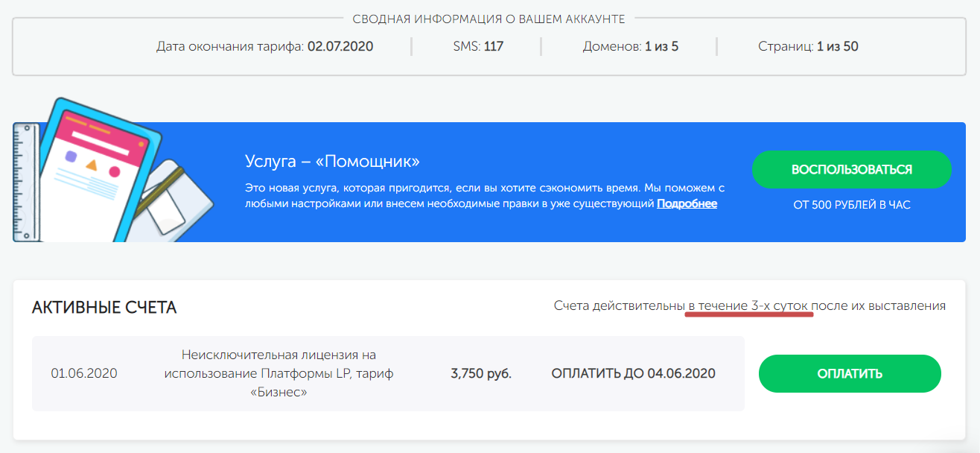Open the Подробнее link in the banner
The image size is (980, 453).
tap(687, 203)
